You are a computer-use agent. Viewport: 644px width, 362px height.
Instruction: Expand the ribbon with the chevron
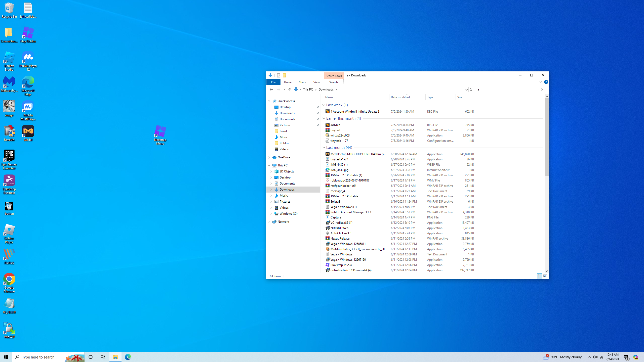click(540, 82)
